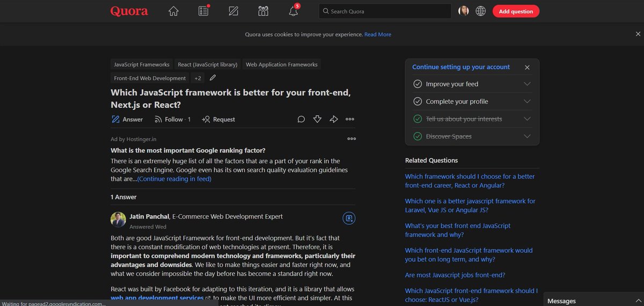644x306 pixels.
Task: Click the comment bubble icon on question
Action: (301, 119)
